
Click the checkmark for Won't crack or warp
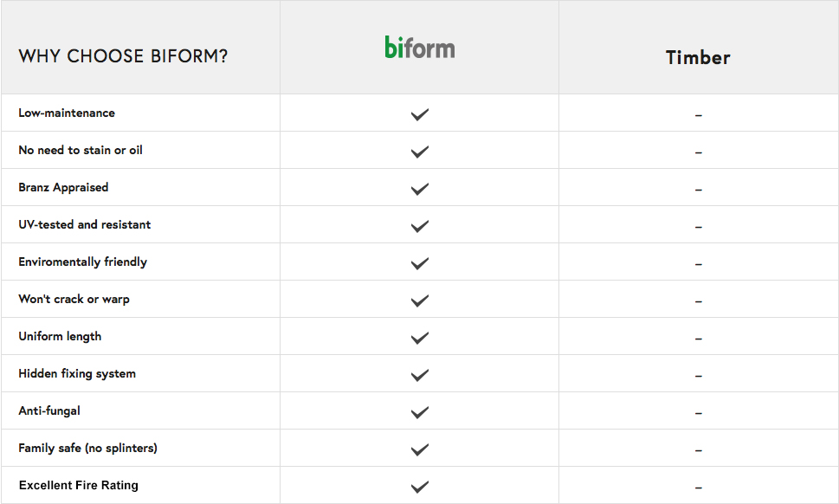[x=419, y=300]
